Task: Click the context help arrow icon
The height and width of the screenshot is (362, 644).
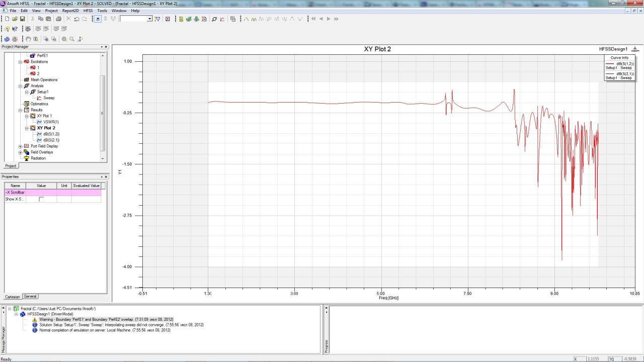Action: [x=15, y=29]
